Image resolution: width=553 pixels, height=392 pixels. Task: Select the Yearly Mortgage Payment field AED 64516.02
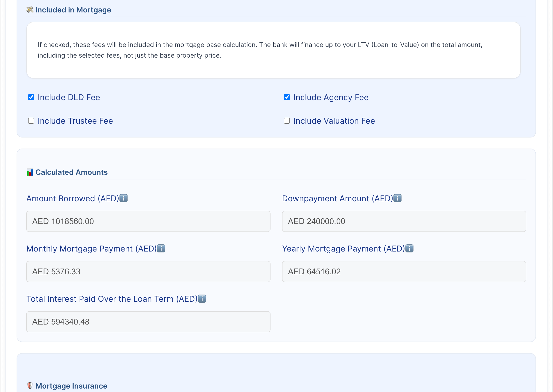tap(404, 272)
